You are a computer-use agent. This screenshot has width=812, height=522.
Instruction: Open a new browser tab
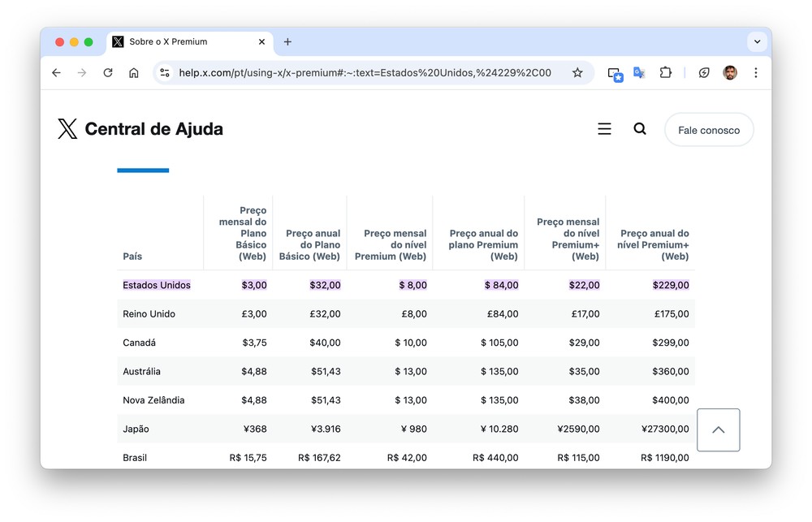287,42
